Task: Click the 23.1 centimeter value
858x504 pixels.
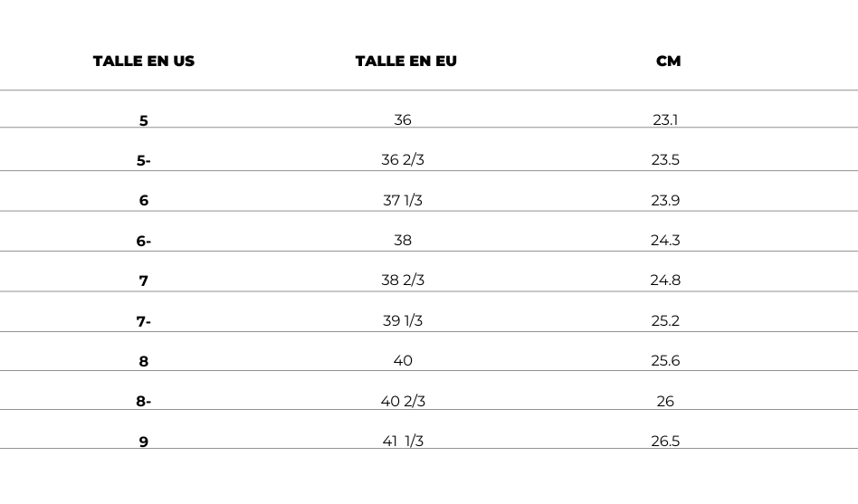Action: coord(665,119)
